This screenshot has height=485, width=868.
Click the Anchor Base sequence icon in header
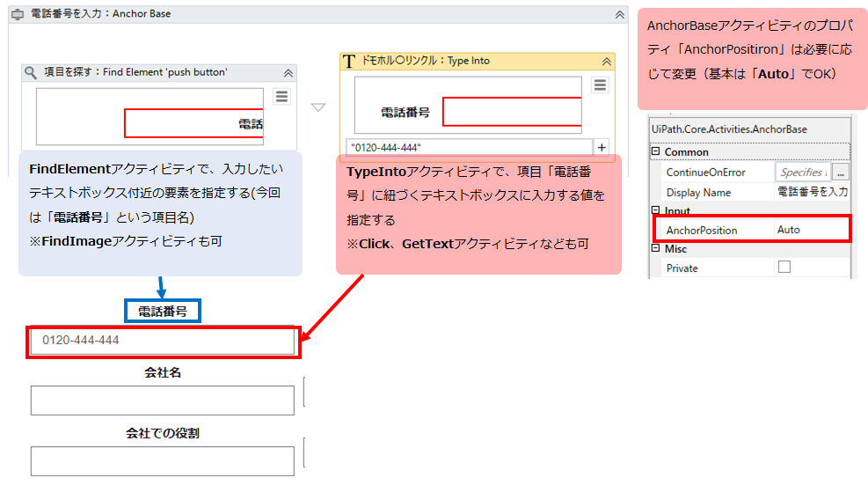(18, 14)
